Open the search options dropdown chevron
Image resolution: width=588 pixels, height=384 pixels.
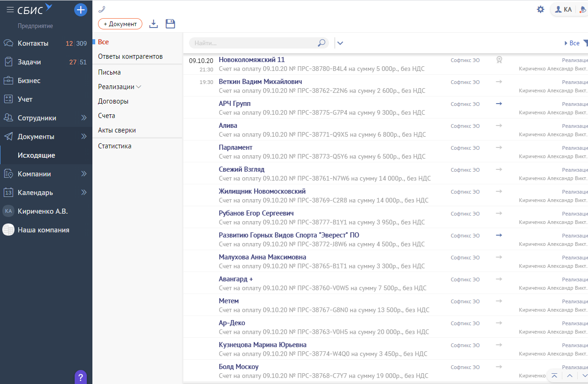click(x=340, y=43)
